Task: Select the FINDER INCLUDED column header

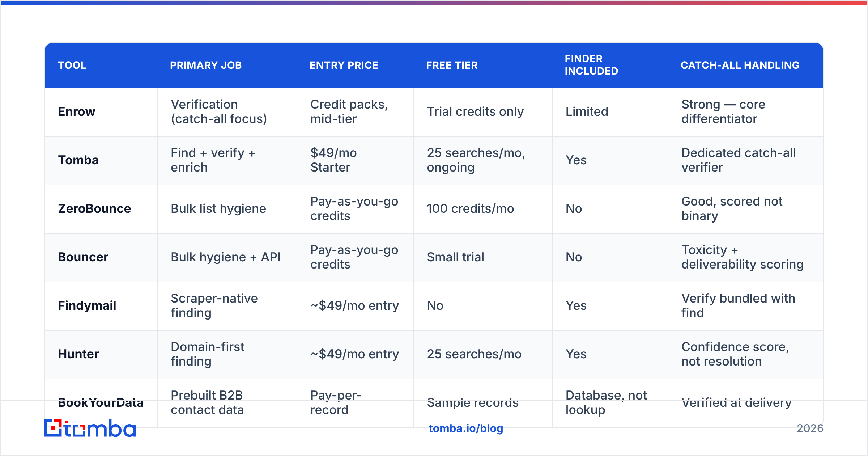Action: (592, 65)
